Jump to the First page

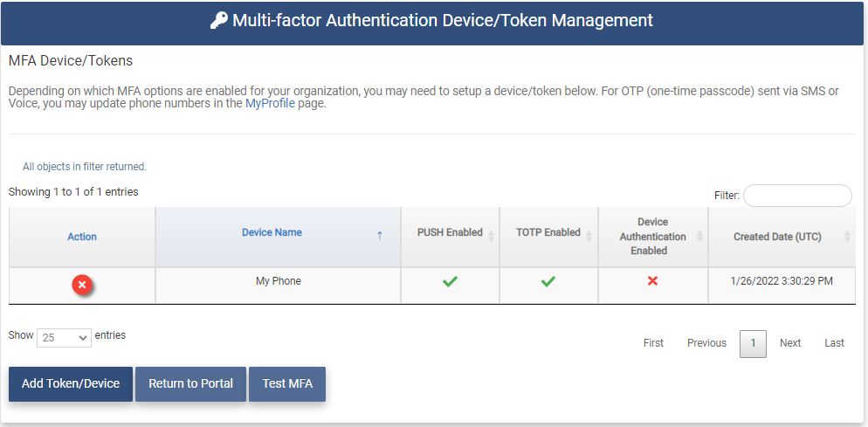[653, 343]
